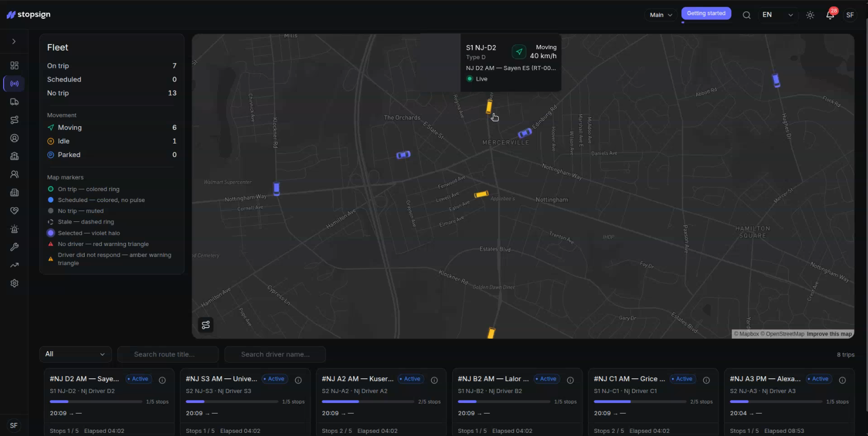Image resolution: width=868 pixels, height=436 pixels.
Task: Open the routes icon in sidebar
Action: [14, 120]
